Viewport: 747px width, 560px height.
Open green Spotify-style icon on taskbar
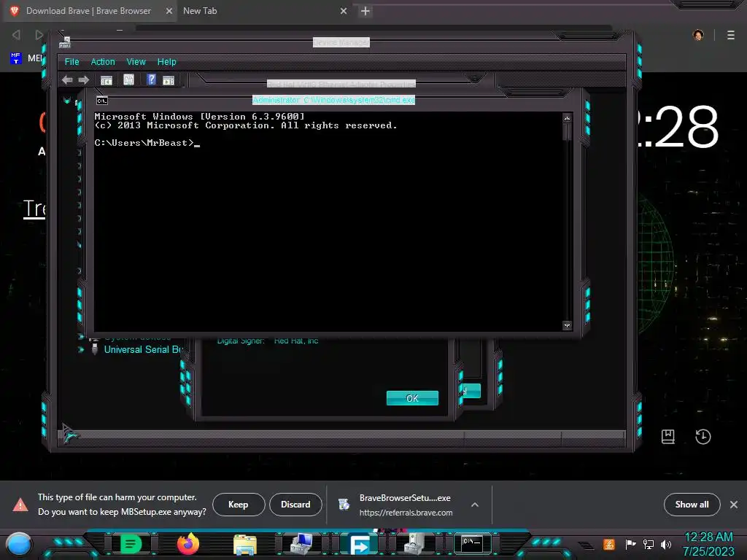pos(131,544)
